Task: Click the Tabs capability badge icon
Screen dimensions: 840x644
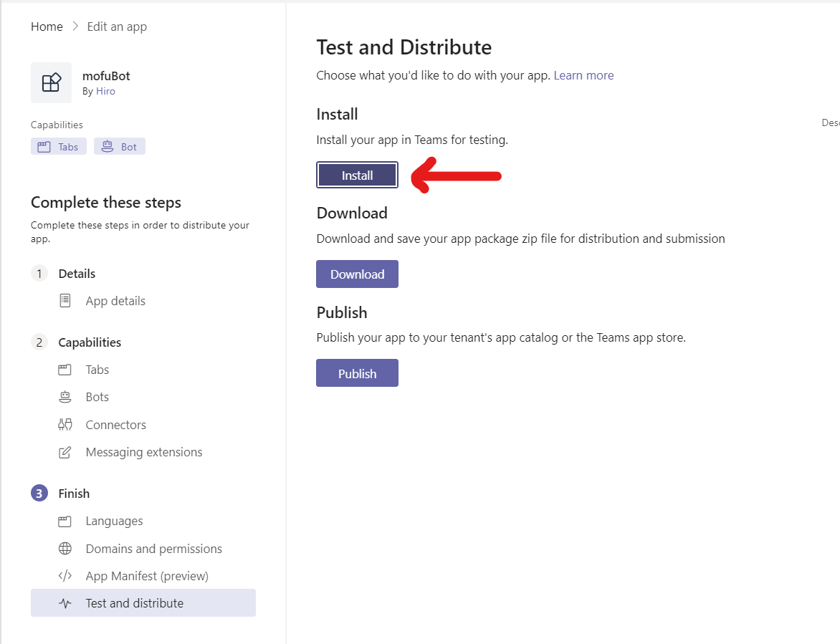Action: pos(44,147)
